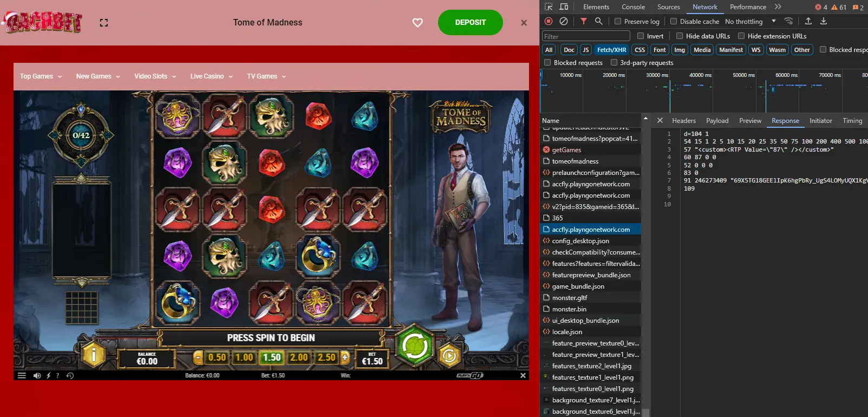Mute the game sound speaker icon
Image resolution: width=868 pixels, height=417 pixels.
tap(37, 375)
